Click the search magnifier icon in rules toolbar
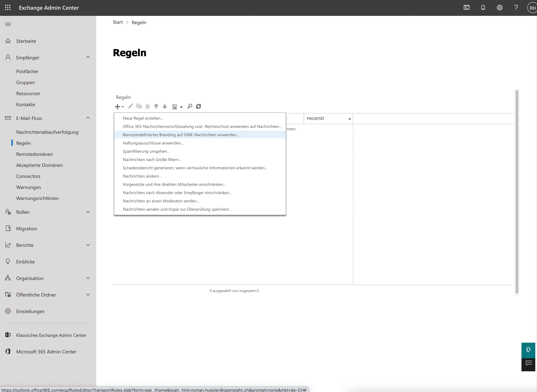Viewport: 537px width, 392px height. click(189, 106)
